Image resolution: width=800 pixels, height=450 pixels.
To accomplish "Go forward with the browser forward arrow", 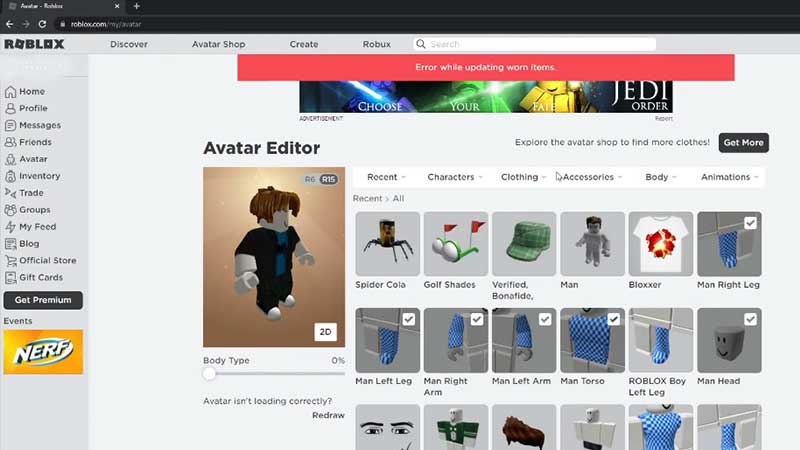I will click(x=26, y=24).
